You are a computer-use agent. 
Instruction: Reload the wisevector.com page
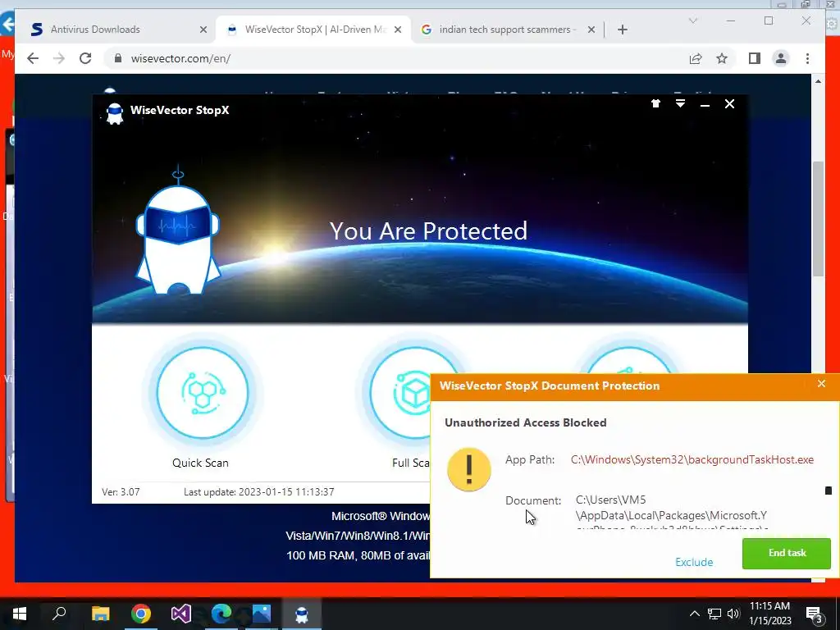point(85,58)
